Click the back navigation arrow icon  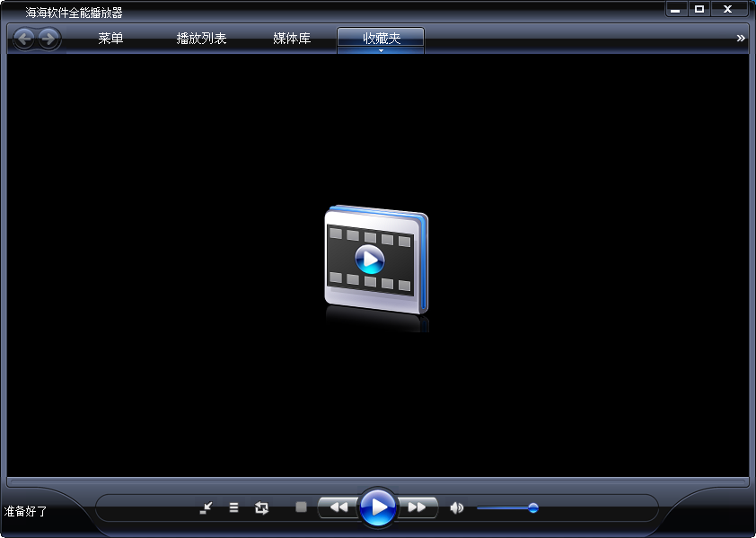pos(26,39)
